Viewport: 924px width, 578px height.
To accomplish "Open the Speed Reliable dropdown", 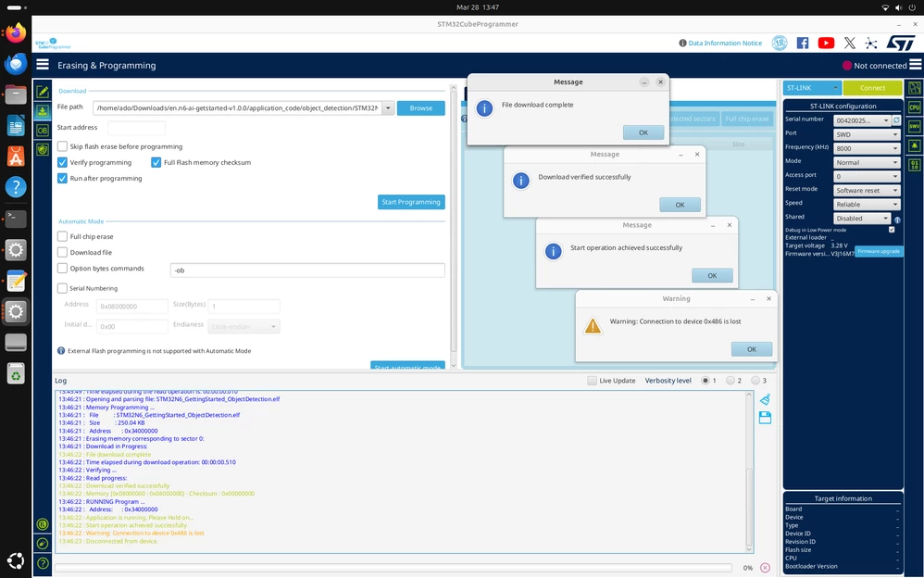I will (x=867, y=204).
